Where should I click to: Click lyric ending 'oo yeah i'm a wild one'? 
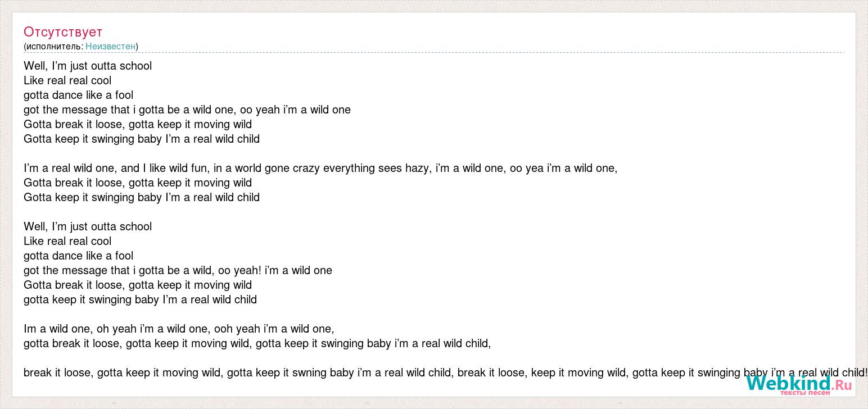tap(187, 110)
